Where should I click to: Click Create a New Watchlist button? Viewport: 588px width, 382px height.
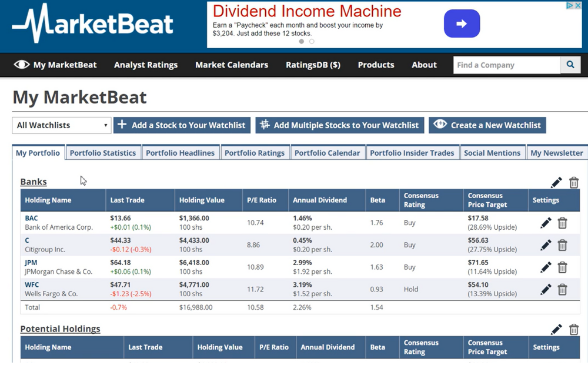[x=487, y=125]
